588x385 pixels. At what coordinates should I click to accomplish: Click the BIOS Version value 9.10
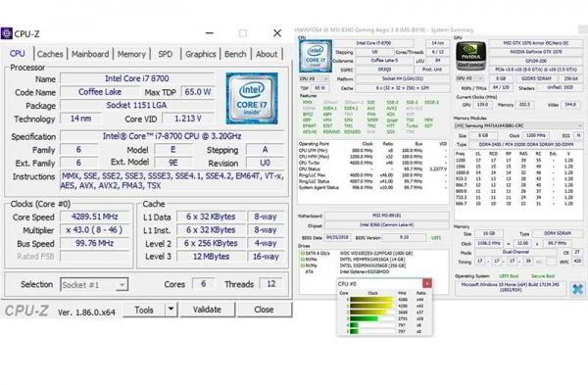click(404, 237)
